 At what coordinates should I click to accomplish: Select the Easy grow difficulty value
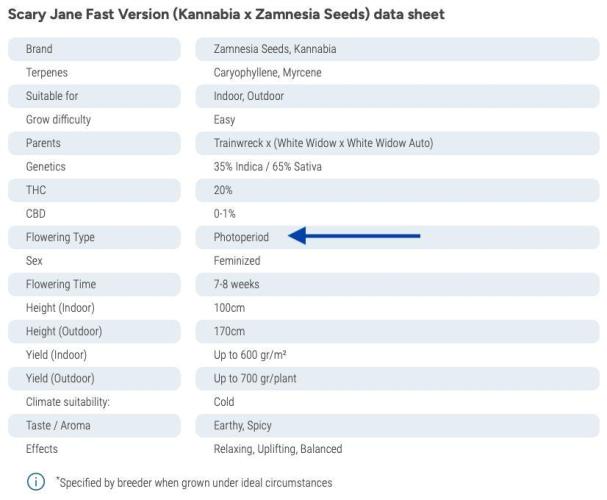224,120
